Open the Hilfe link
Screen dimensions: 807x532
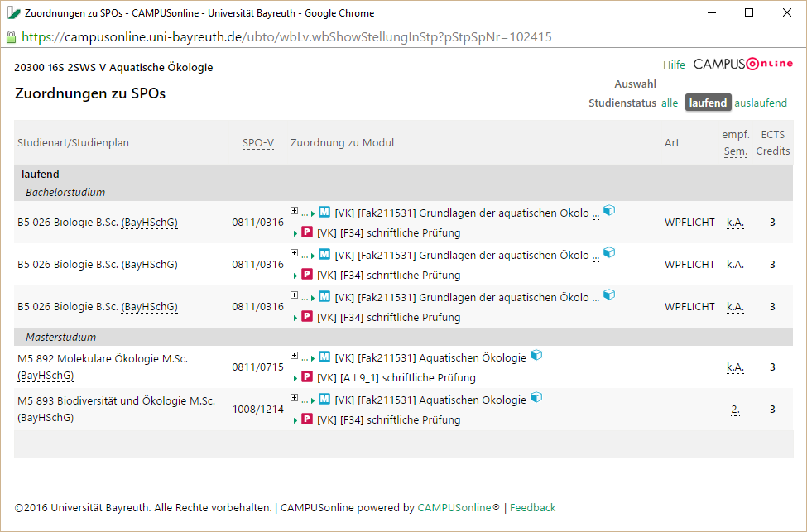[674, 65]
